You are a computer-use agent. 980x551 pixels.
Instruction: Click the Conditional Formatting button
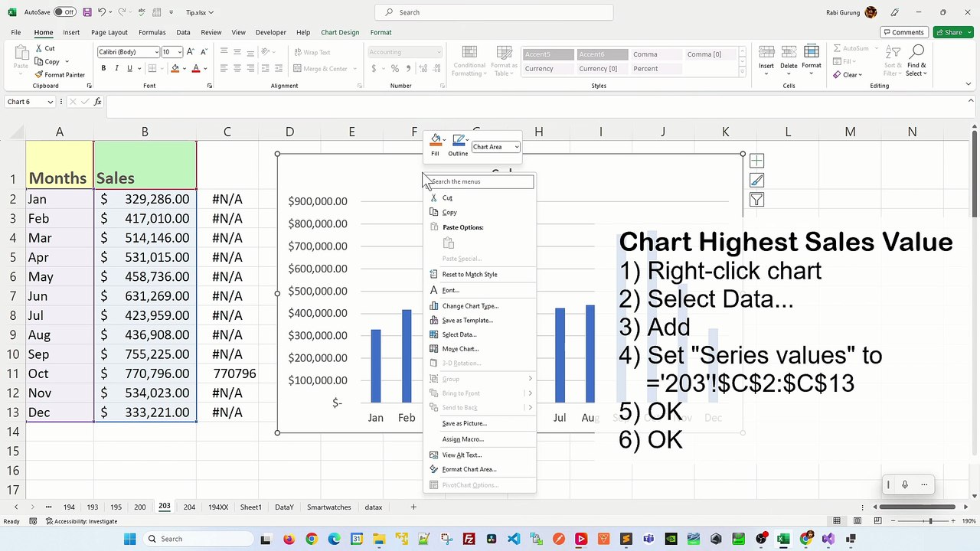click(x=469, y=60)
